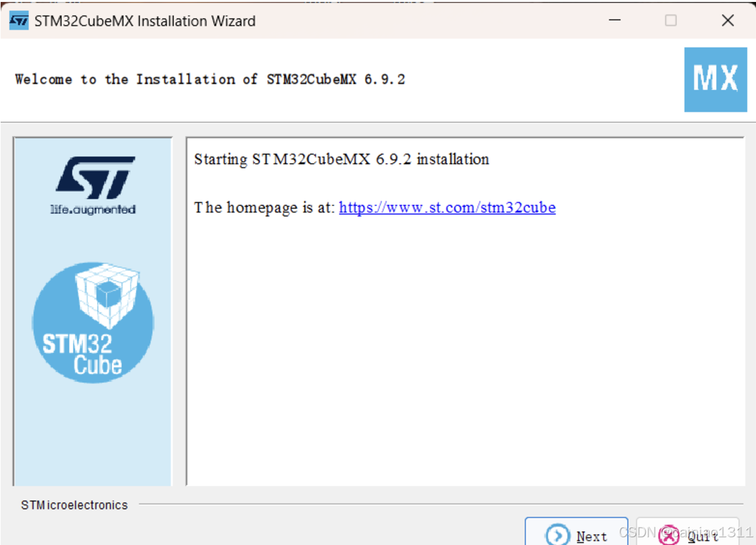This screenshot has height=545, width=756.
Task: Click the Next arrow icon
Action: pos(557,535)
